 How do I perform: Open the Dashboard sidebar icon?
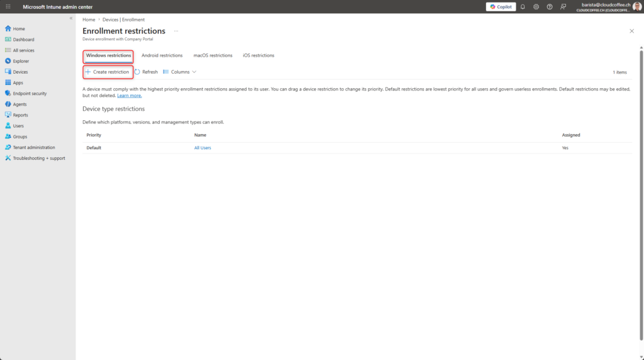pyautogui.click(x=8, y=40)
